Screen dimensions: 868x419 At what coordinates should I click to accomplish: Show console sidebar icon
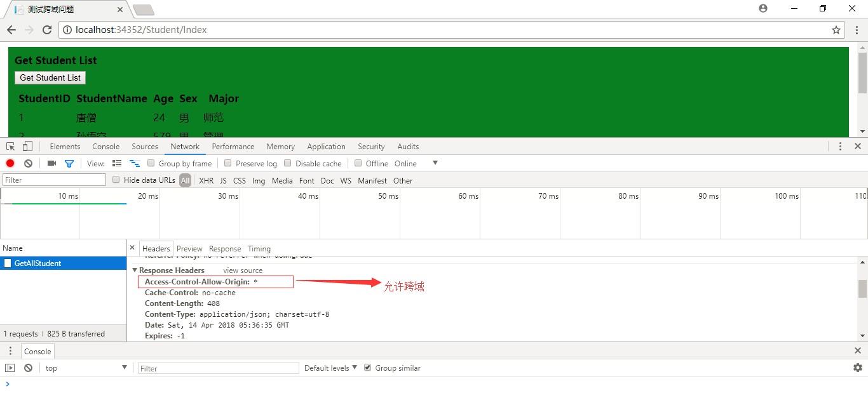pos(10,368)
